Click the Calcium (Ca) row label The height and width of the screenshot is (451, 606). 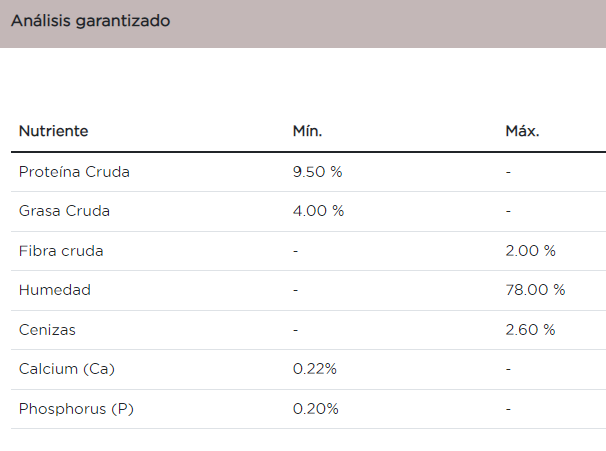(67, 369)
